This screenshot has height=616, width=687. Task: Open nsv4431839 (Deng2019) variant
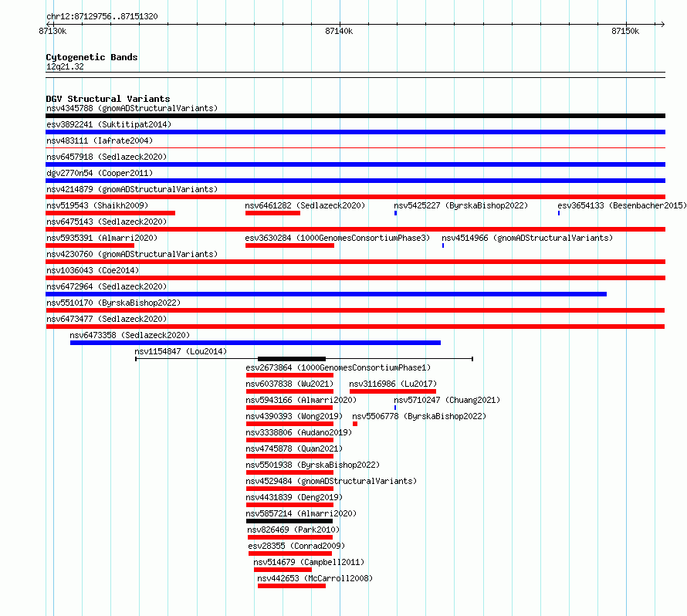pyautogui.click(x=294, y=497)
